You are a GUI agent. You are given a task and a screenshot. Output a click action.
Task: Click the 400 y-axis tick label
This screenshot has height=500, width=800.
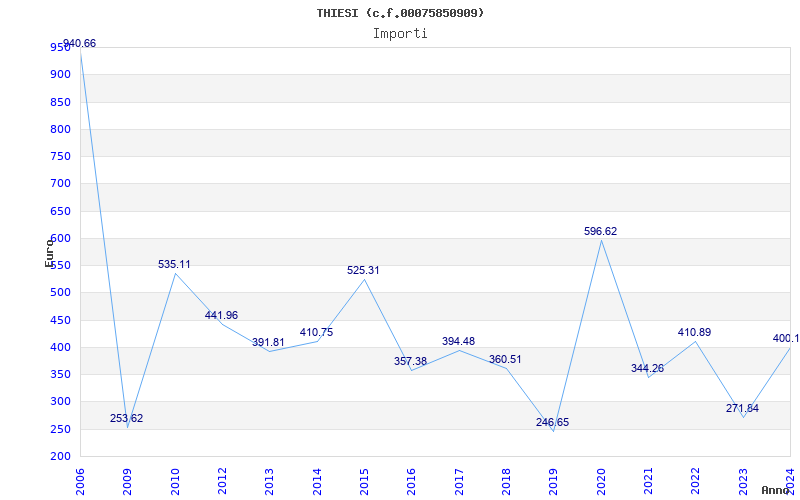click(x=60, y=347)
